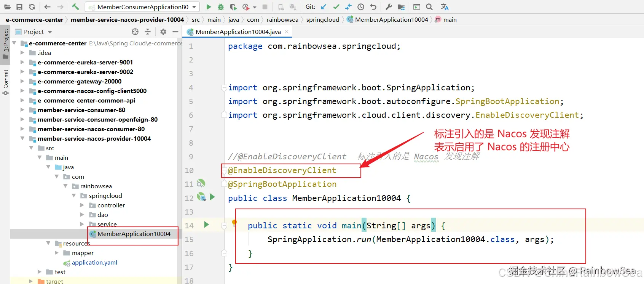This screenshot has height=284, width=644.
Task: Run with coverage shield icon
Action: click(x=233, y=7)
